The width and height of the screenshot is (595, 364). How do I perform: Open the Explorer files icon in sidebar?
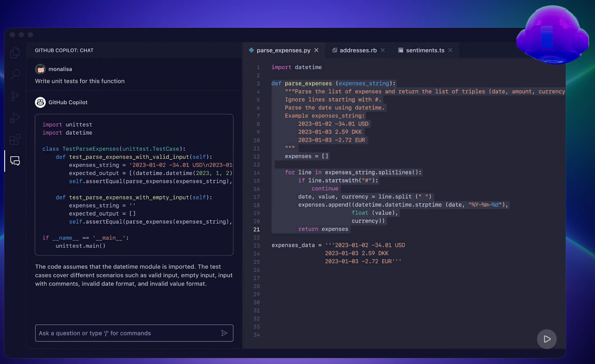click(15, 53)
